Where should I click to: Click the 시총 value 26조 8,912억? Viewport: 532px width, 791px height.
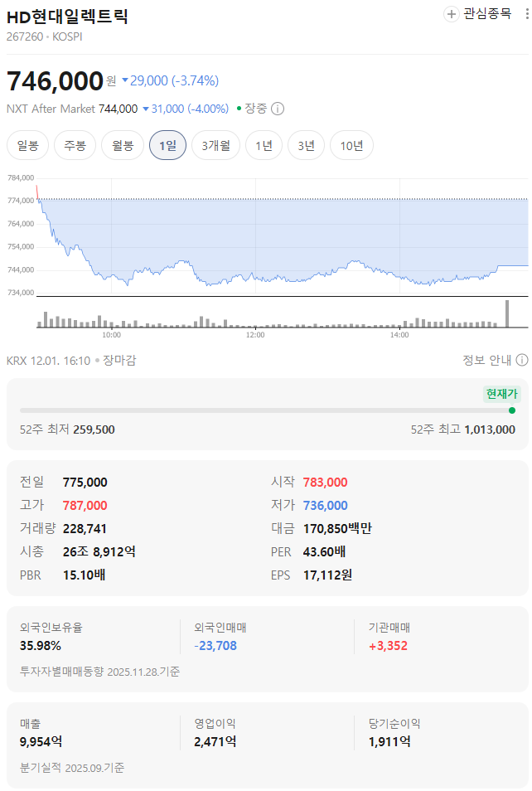[x=99, y=551]
